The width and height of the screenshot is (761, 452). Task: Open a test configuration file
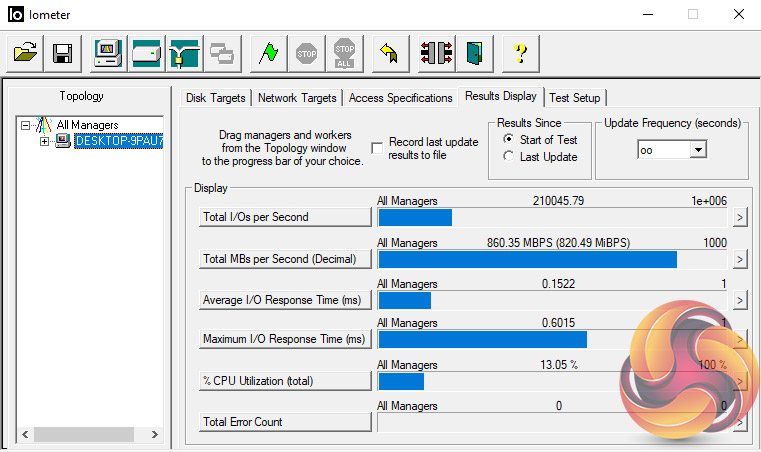coord(25,53)
